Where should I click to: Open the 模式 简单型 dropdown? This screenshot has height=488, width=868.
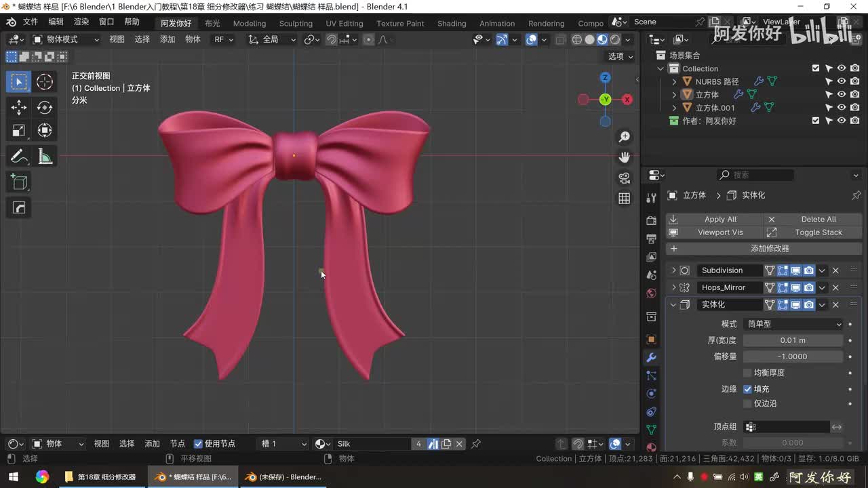click(x=793, y=324)
